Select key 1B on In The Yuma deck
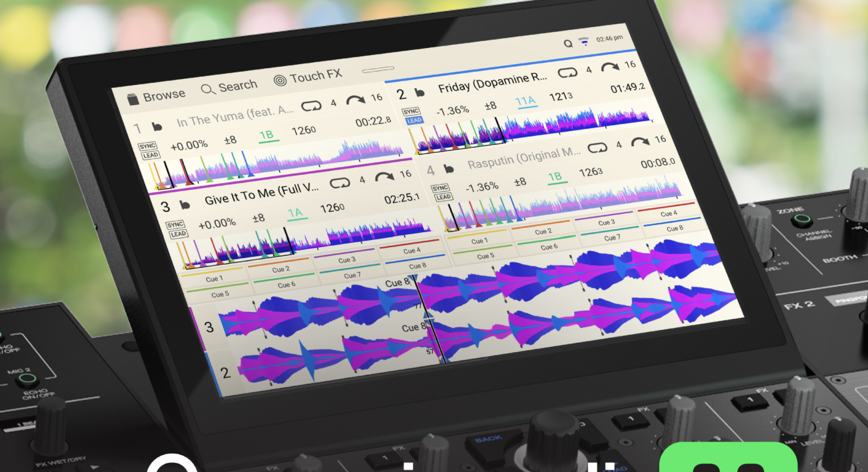Viewport: 868px width, 472px height. pos(267,136)
